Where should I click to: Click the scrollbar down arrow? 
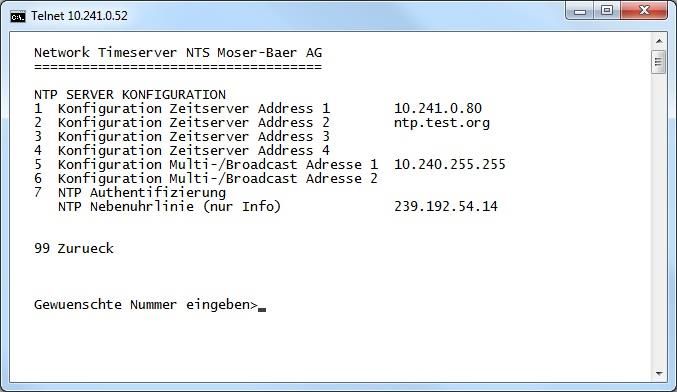659,373
